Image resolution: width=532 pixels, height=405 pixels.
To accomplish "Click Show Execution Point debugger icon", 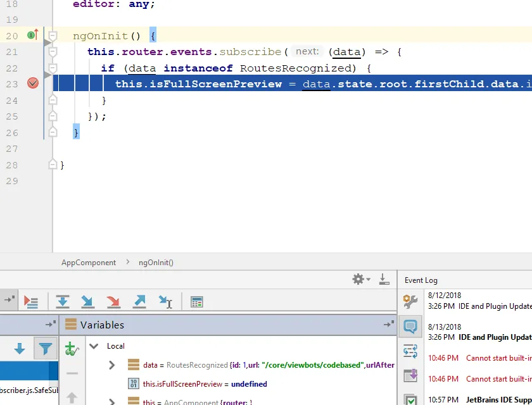I will [x=31, y=302].
